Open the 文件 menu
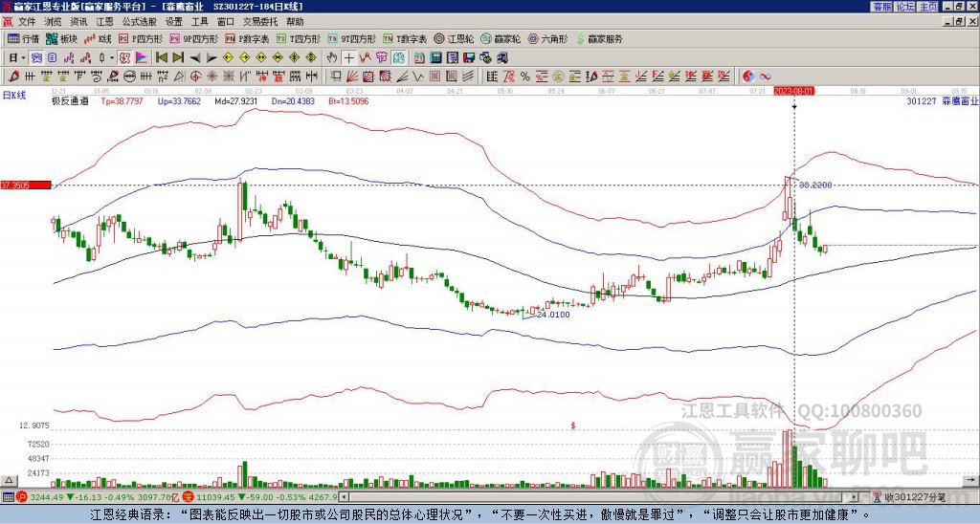 point(26,22)
